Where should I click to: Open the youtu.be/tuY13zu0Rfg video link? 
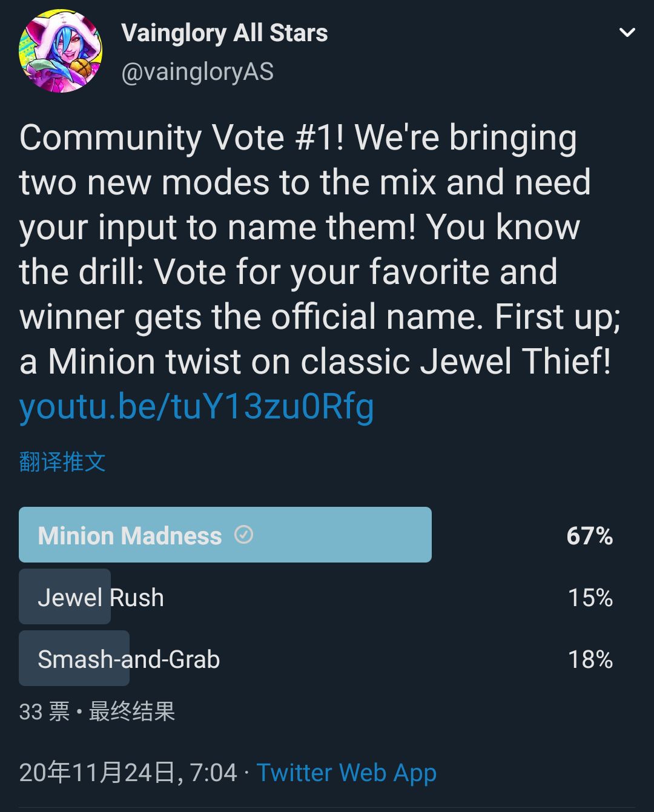point(197,406)
